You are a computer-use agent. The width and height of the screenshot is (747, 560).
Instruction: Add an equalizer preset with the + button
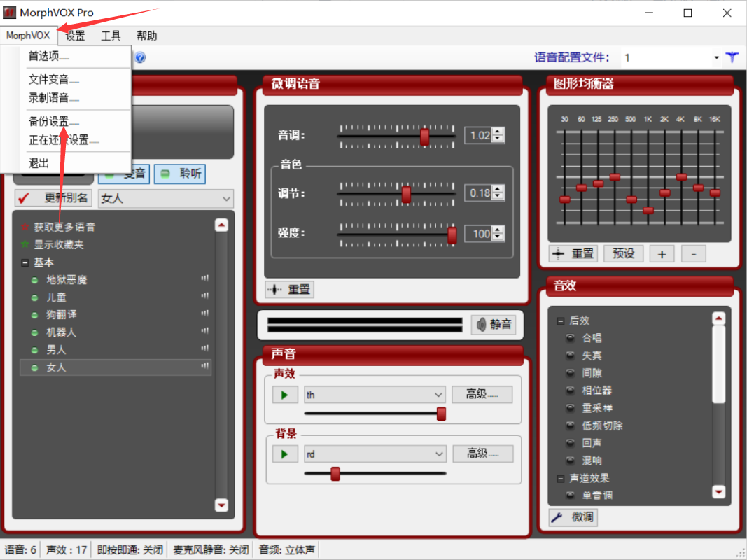click(662, 254)
